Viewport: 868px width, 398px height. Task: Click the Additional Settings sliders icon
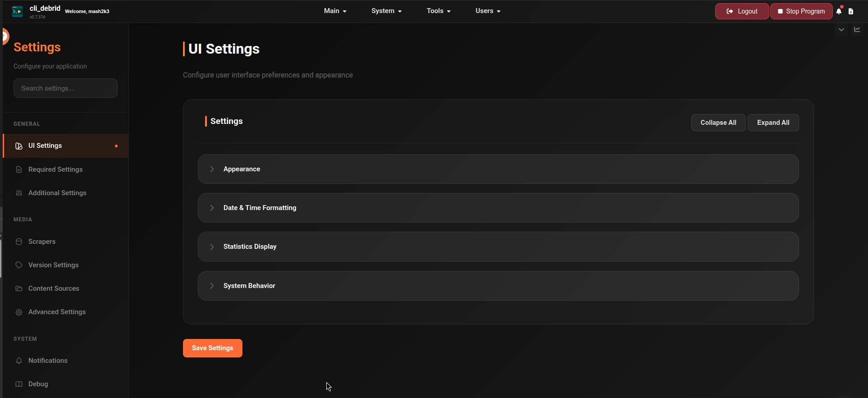(19, 193)
